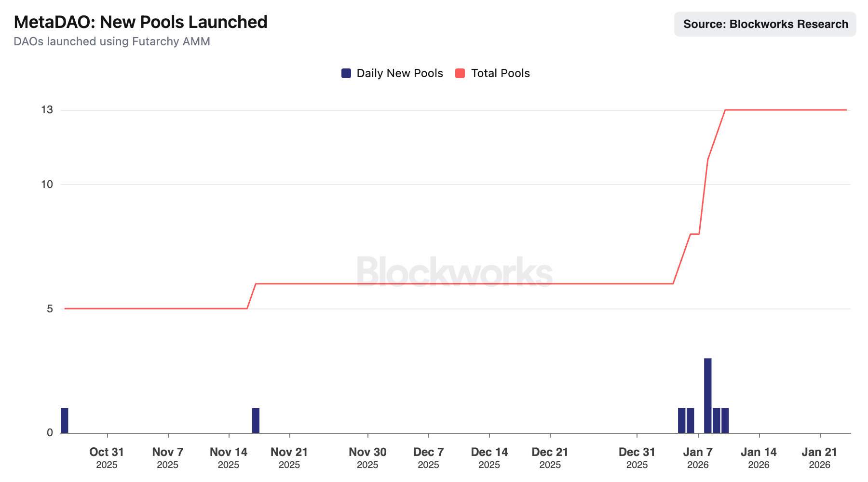The height and width of the screenshot is (482, 868).
Task: Click the tallest bar near Jan 7
Action: [707, 395]
